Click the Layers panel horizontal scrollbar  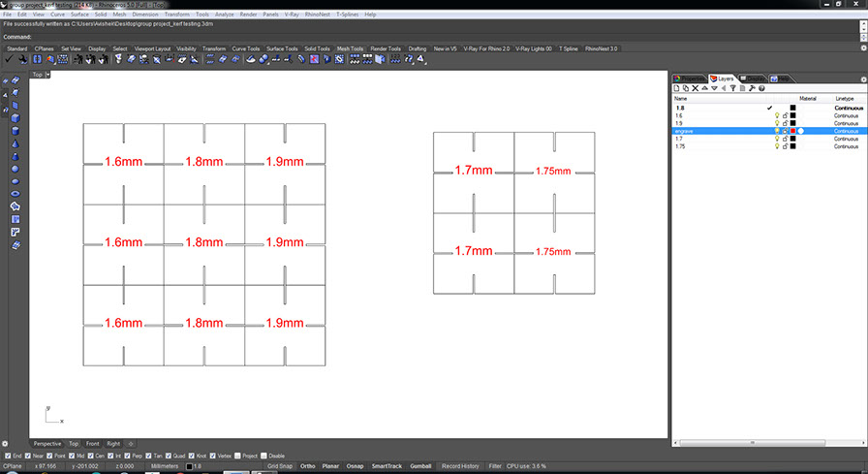(753, 443)
